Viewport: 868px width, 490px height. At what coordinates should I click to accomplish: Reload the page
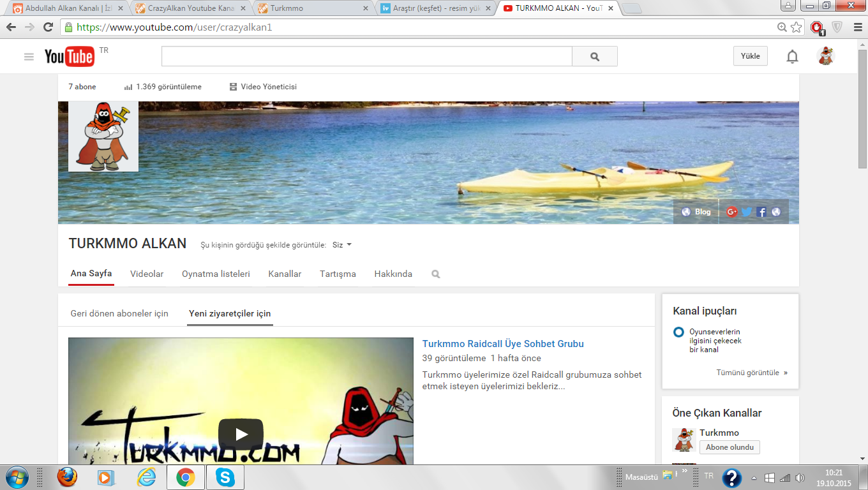[x=48, y=27]
